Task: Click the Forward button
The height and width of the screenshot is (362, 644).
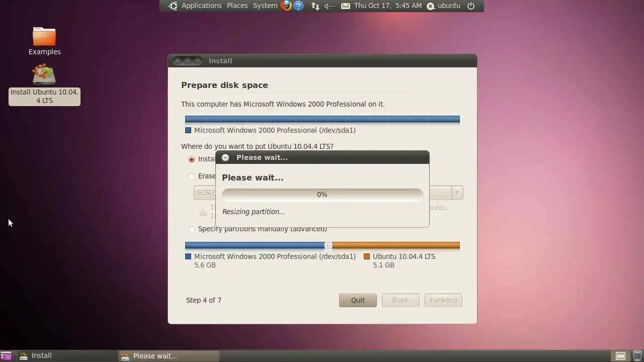Action: (443, 300)
